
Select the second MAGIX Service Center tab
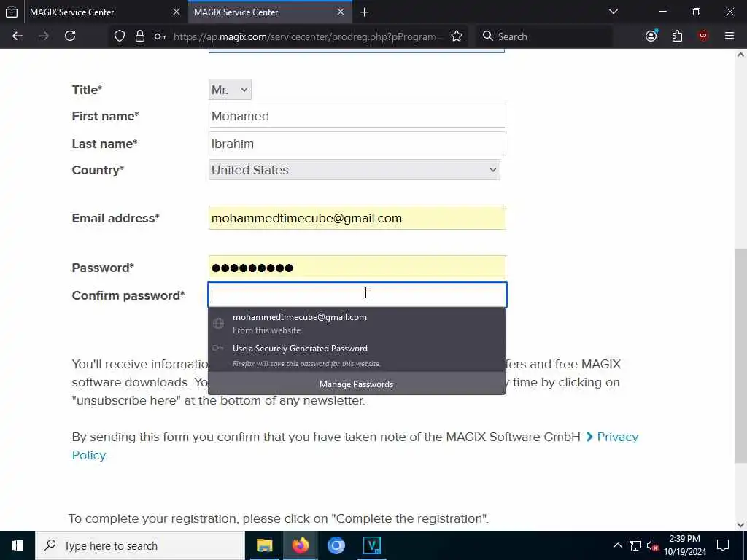coord(270,12)
